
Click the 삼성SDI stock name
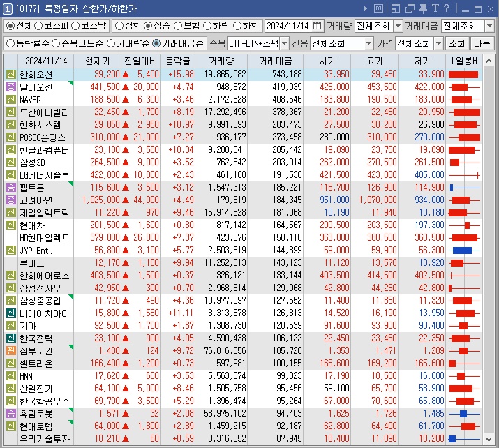point(33,163)
